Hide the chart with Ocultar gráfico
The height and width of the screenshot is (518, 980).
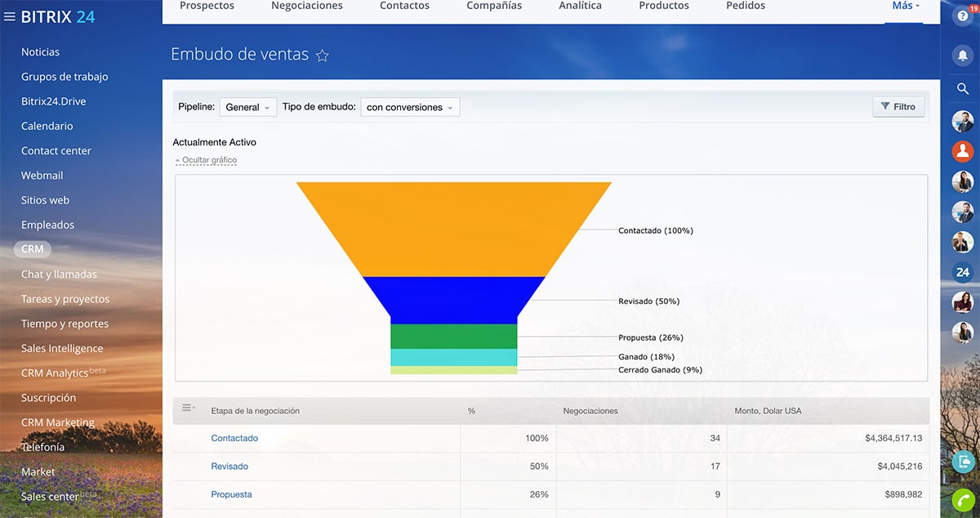tap(207, 160)
